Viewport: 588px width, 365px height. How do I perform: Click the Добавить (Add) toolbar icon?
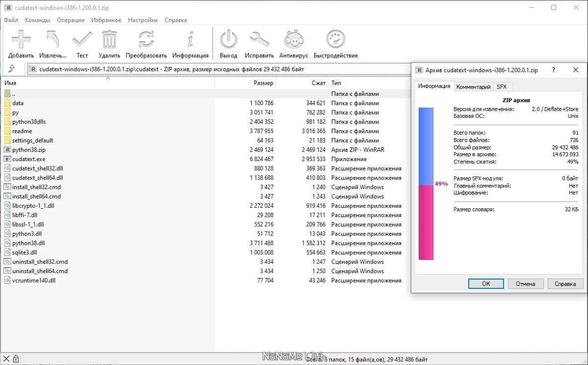point(21,39)
